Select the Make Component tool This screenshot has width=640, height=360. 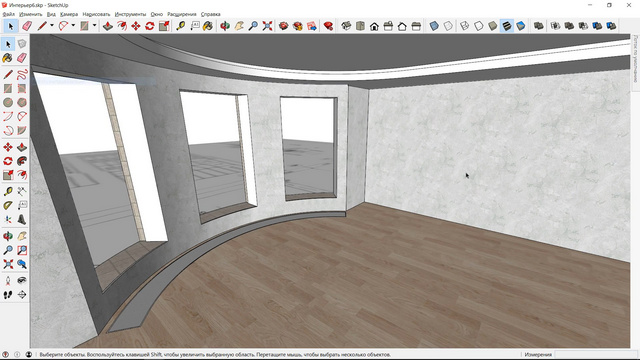[x=22, y=44]
